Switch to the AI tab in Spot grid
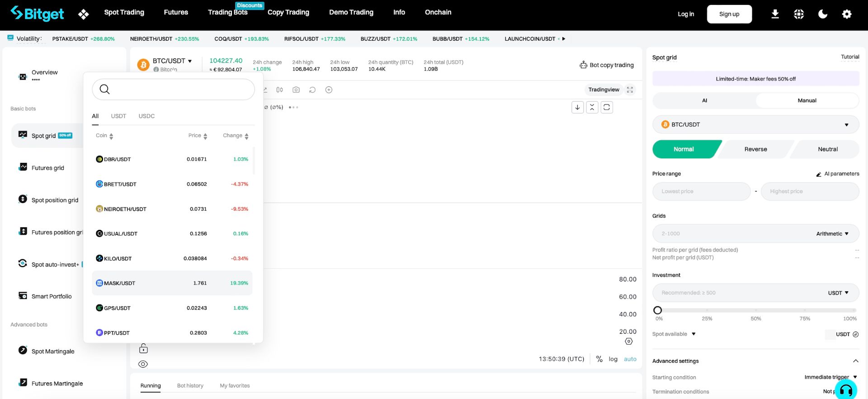This screenshot has height=399, width=868. click(704, 100)
